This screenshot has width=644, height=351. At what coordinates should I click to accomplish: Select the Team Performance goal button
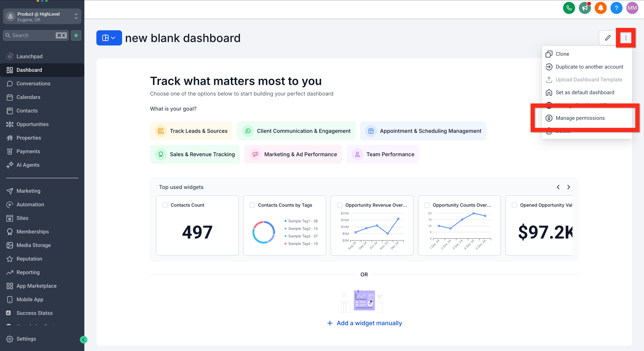pyautogui.click(x=383, y=154)
